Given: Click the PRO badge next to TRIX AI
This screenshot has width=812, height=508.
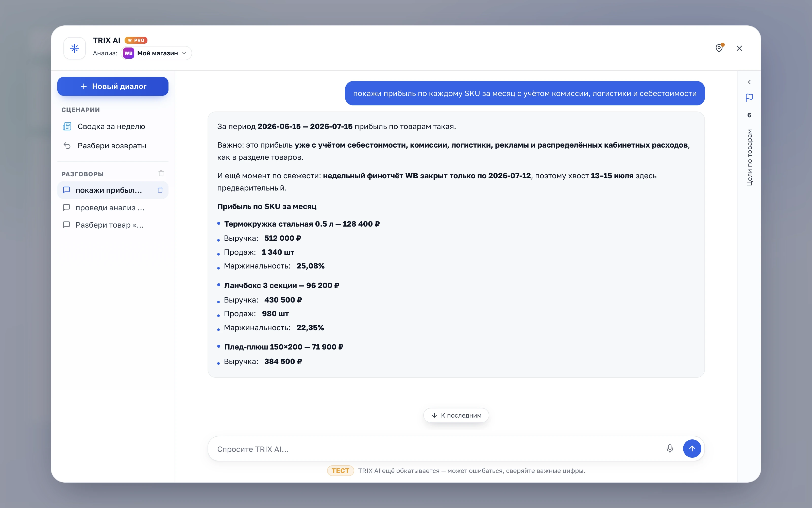Looking at the screenshot, I should point(136,40).
